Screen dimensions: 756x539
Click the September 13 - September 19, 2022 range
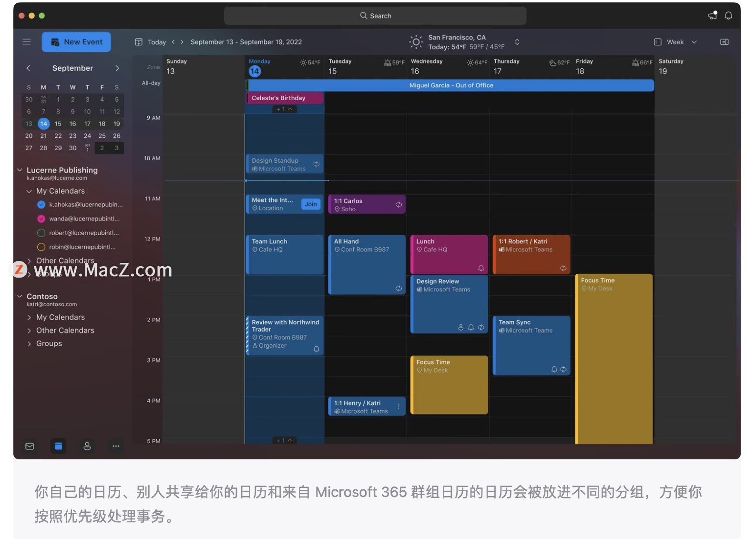point(246,42)
